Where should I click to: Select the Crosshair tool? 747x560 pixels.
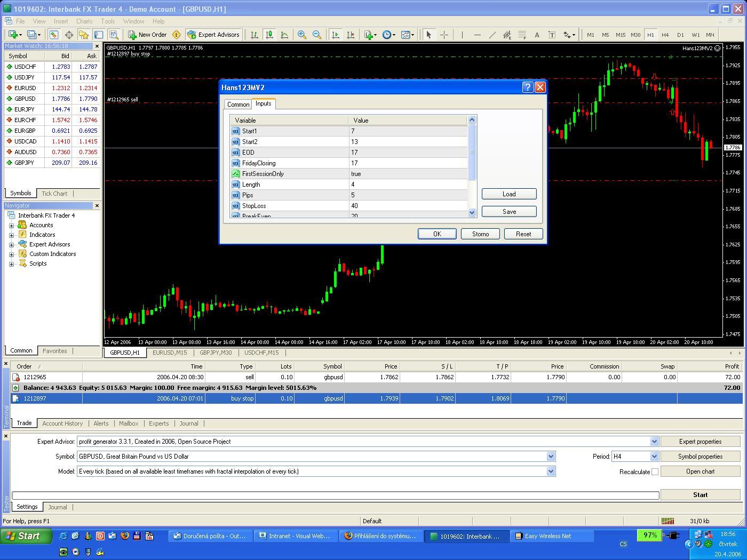[x=444, y=35]
